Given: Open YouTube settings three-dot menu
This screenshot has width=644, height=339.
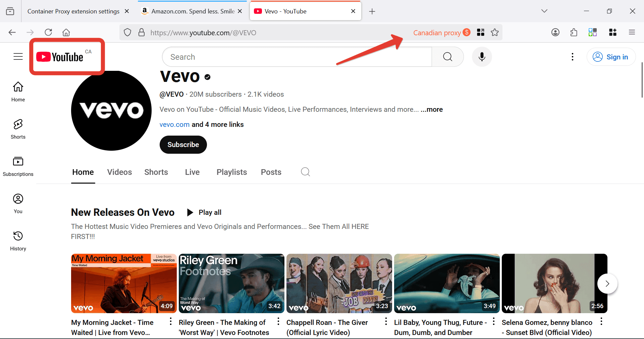Looking at the screenshot, I should (572, 57).
